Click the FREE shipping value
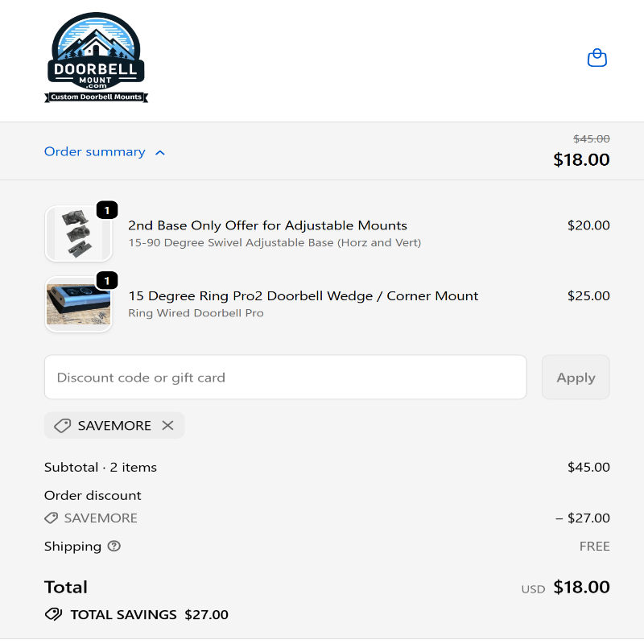The width and height of the screenshot is (644, 644). coord(594,546)
